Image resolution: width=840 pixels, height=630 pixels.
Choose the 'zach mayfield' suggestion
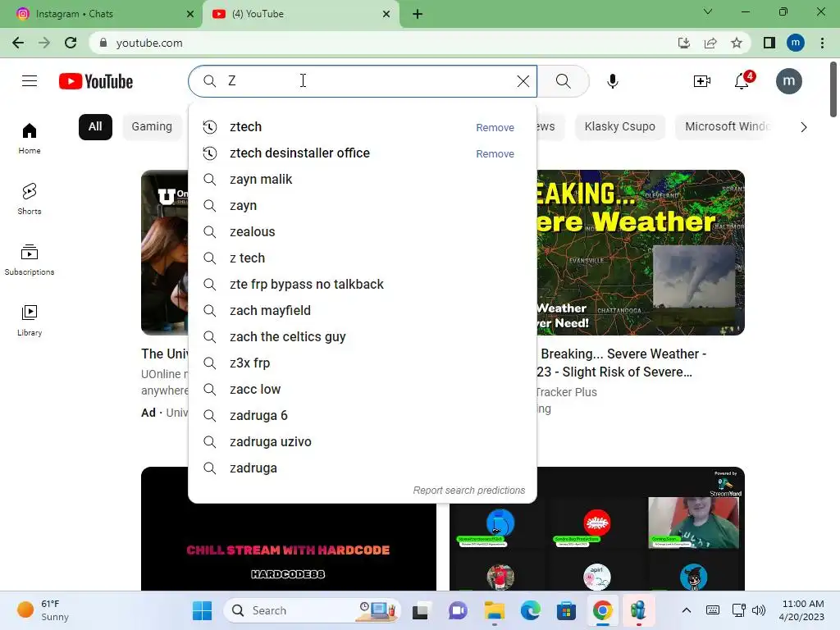362,311
